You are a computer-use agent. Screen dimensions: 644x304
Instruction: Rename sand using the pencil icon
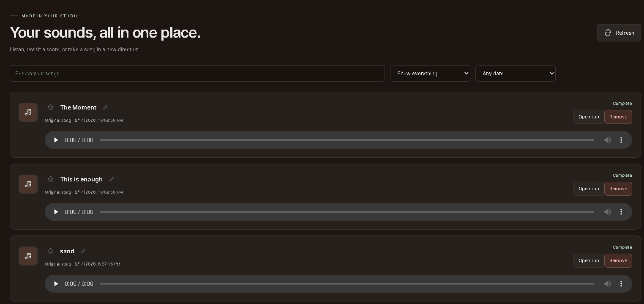pyautogui.click(x=83, y=251)
